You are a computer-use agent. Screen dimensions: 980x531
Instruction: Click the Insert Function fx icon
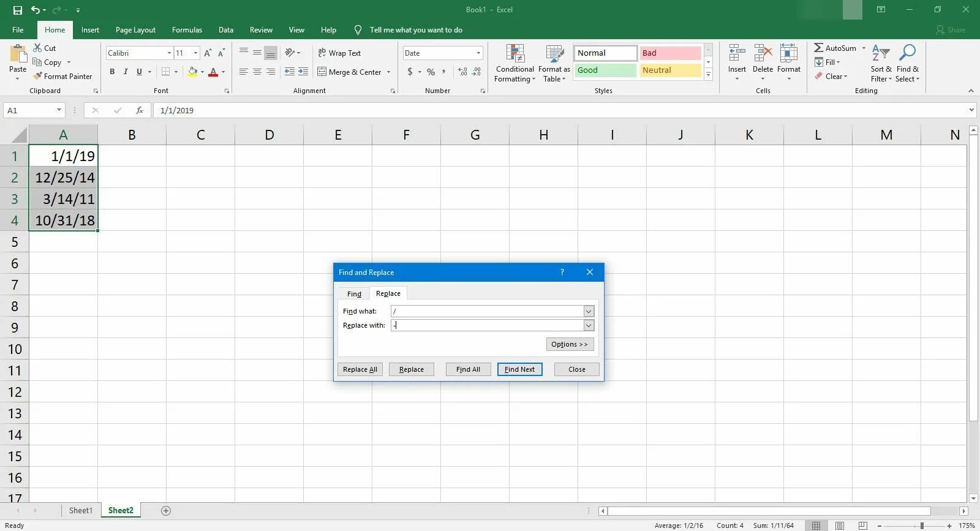click(x=140, y=110)
